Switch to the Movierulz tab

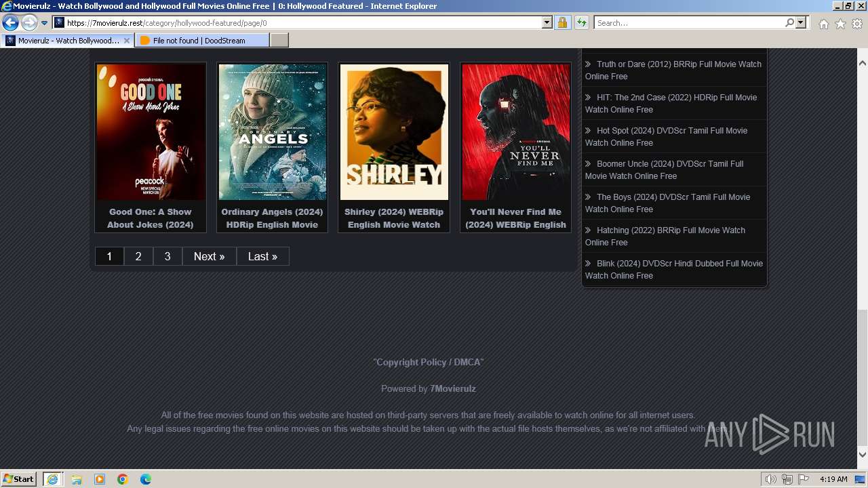point(68,41)
